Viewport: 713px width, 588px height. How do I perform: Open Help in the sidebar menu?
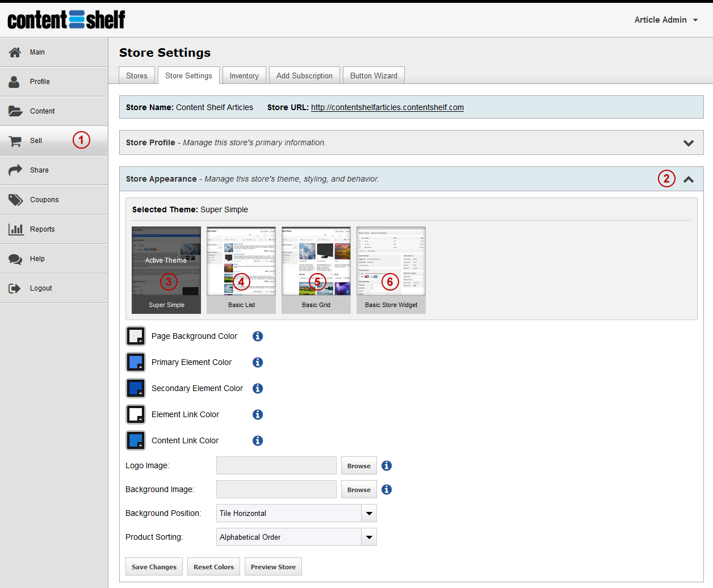tap(54, 259)
